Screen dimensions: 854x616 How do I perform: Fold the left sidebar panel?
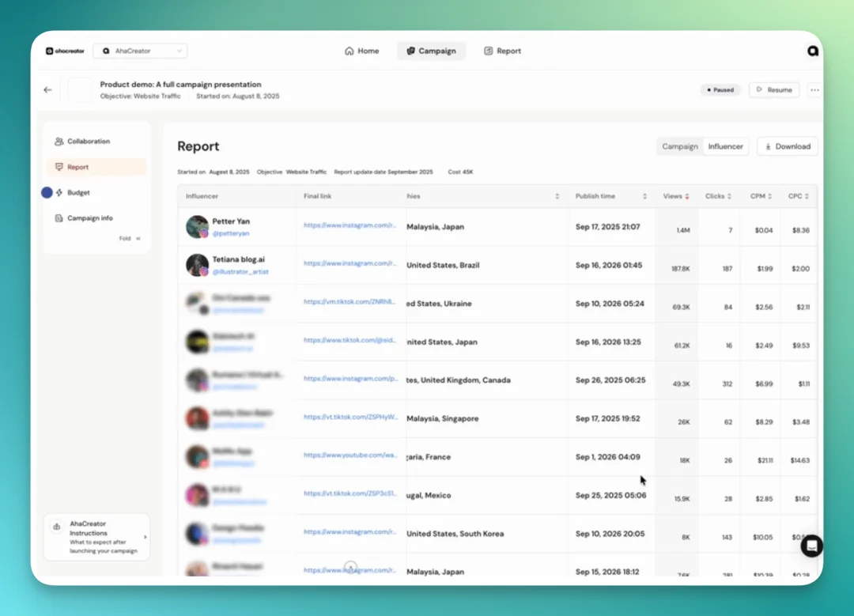click(x=130, y=238)
